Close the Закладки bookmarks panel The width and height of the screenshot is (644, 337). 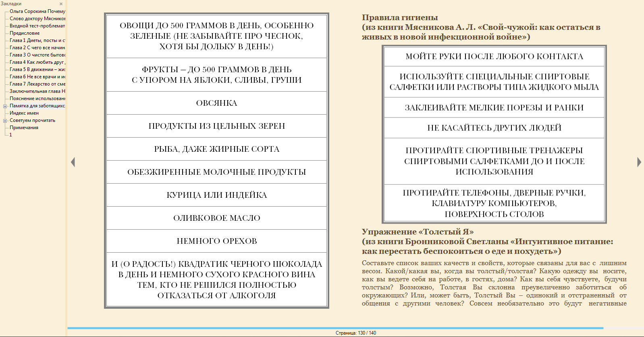pyautogui.click(x=61, y=4)
